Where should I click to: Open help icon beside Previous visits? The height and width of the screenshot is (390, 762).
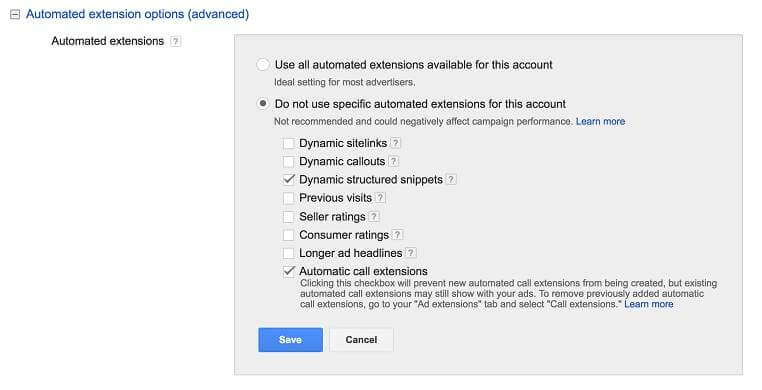[381, 198]
